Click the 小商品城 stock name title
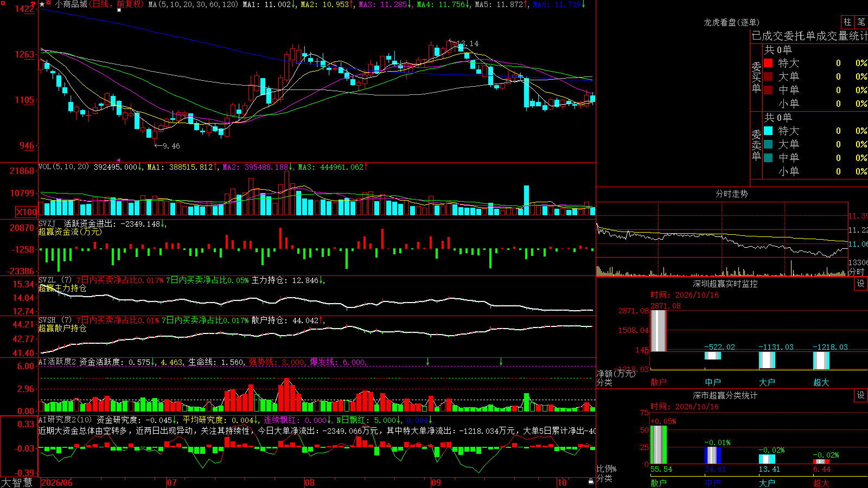 (x=71, y=4)
